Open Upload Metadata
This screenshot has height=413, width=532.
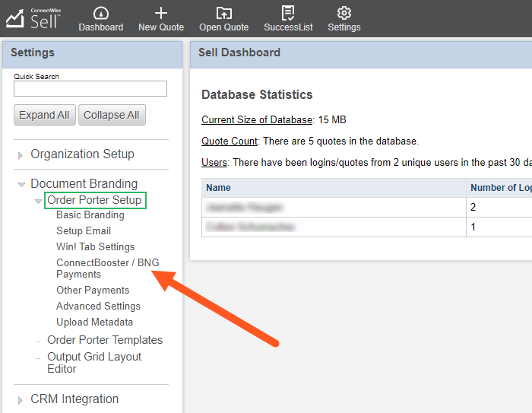point(94,322)
